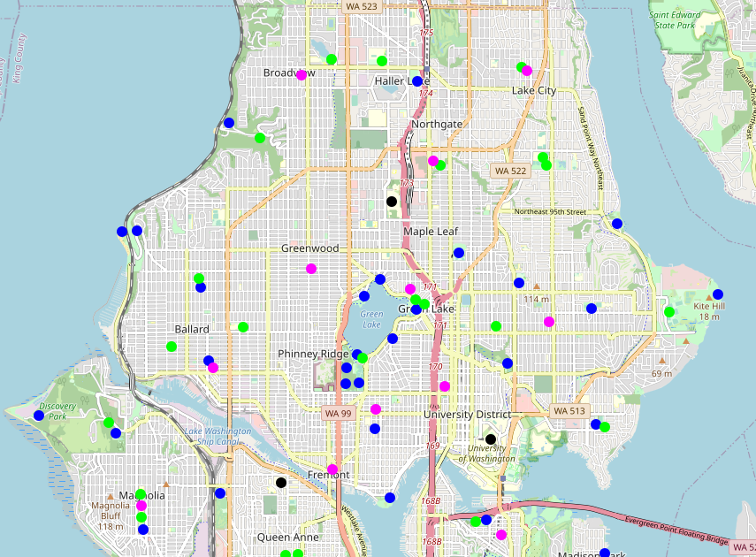The image size is (756, 557).
Task: Click the green marker near Broadview
Action: [329, 57]
